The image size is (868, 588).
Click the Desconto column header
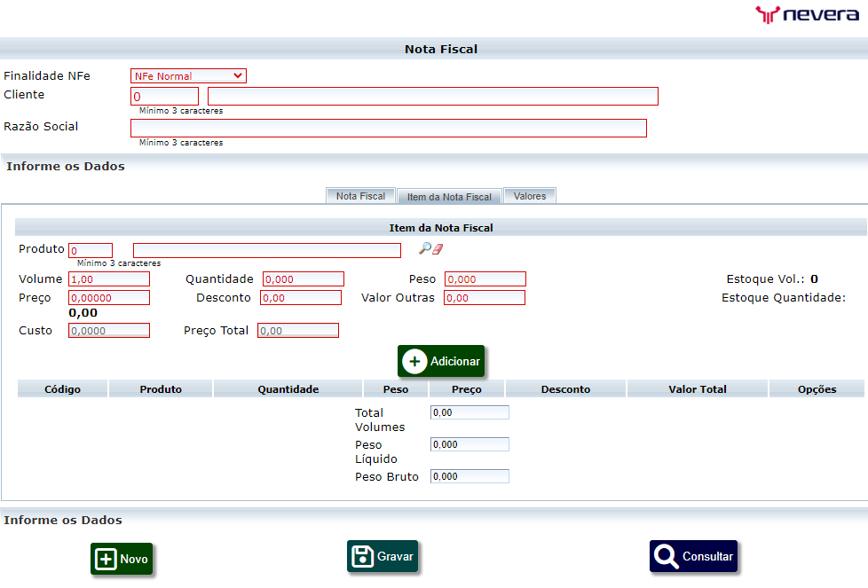(x=565, y=388)
